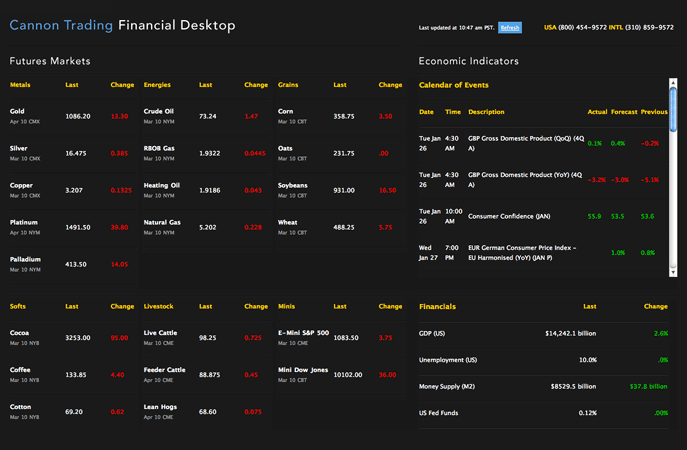This screenshot has width=687, height=450.
Task: Select the Unemployment (US) financial row
Action: tap(448, 359)
